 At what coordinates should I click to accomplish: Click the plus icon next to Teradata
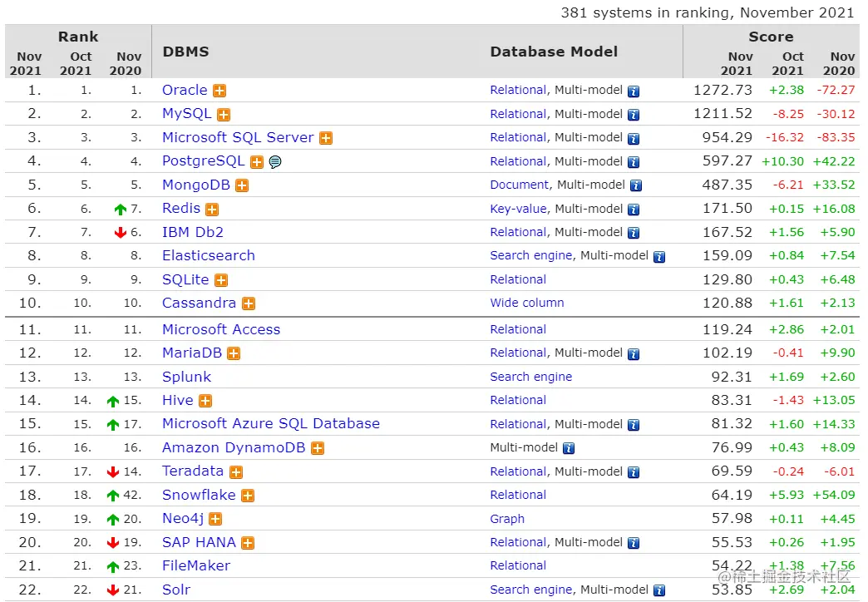[236, 471]
